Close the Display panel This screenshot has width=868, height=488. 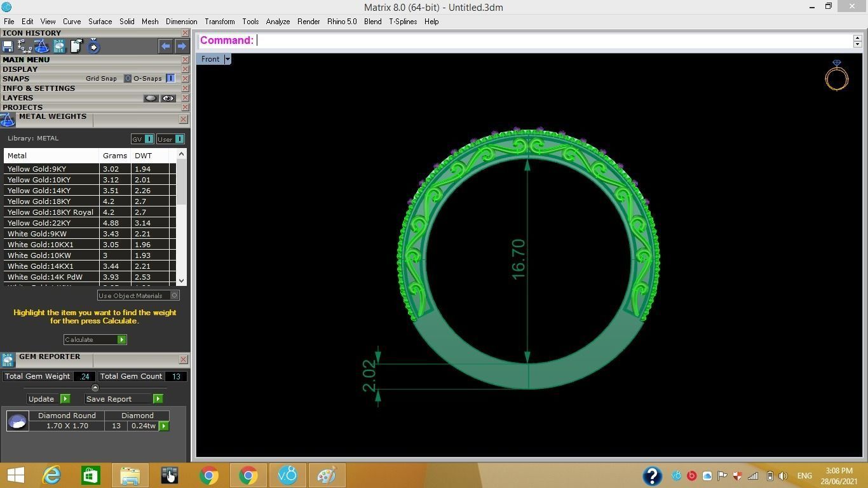coord(185,69)
